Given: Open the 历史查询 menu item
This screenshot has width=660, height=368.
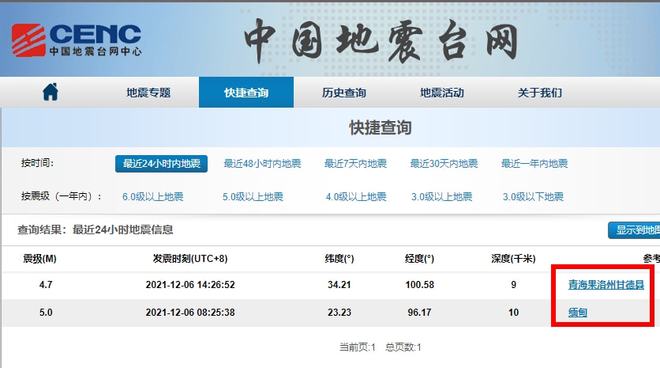Looking at the screenshot, I should coord(344,93).
